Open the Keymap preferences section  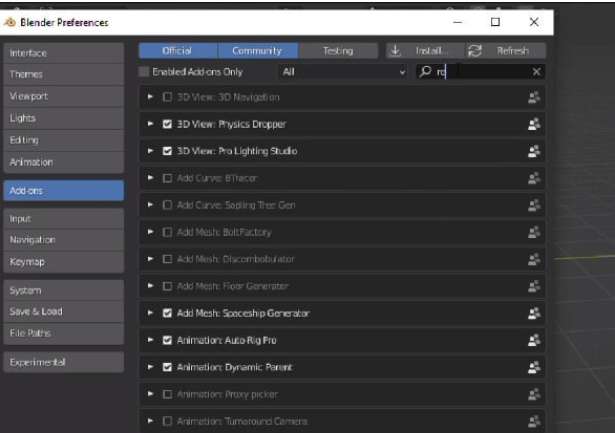(x=64, y=262)
